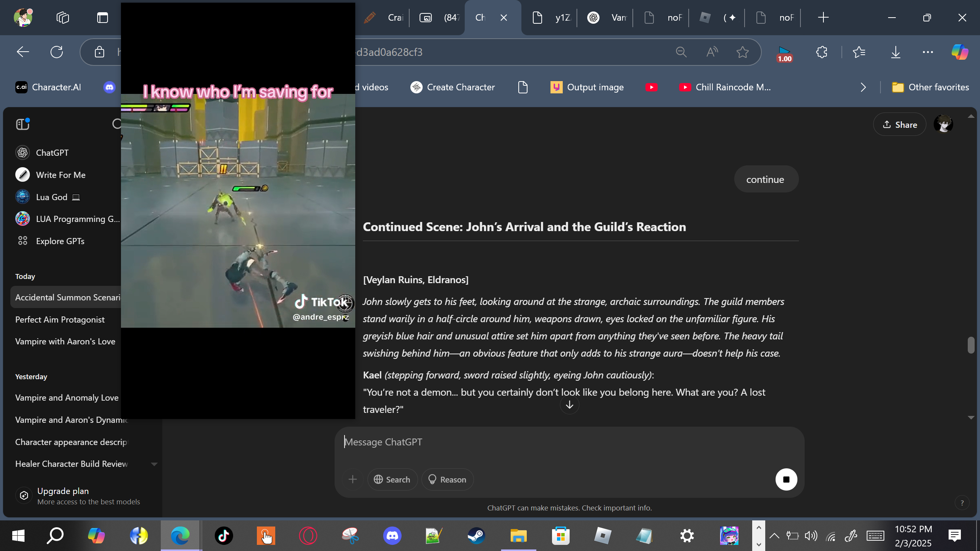Viewport: 980px width, 551px height.
Task: Toggle the Search option in composer
Action: (x=392, y=479)
